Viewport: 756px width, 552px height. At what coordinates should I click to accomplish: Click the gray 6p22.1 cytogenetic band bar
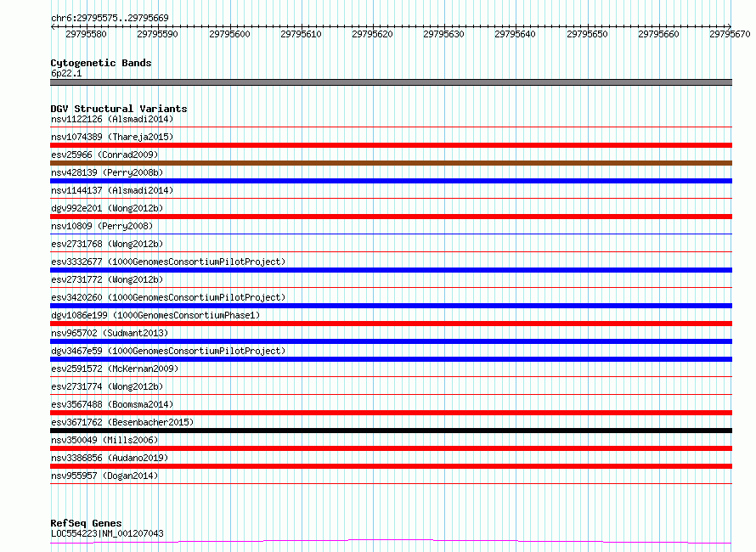[391, 82]
